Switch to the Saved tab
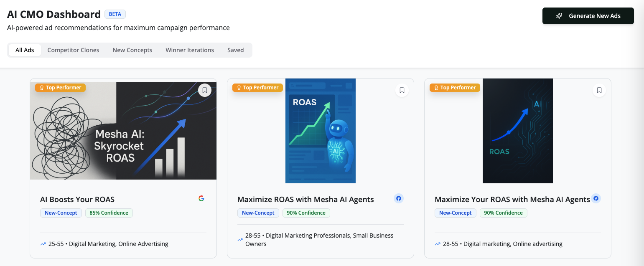The height and width of the screenshot is (266, 644). coord(235,50)
